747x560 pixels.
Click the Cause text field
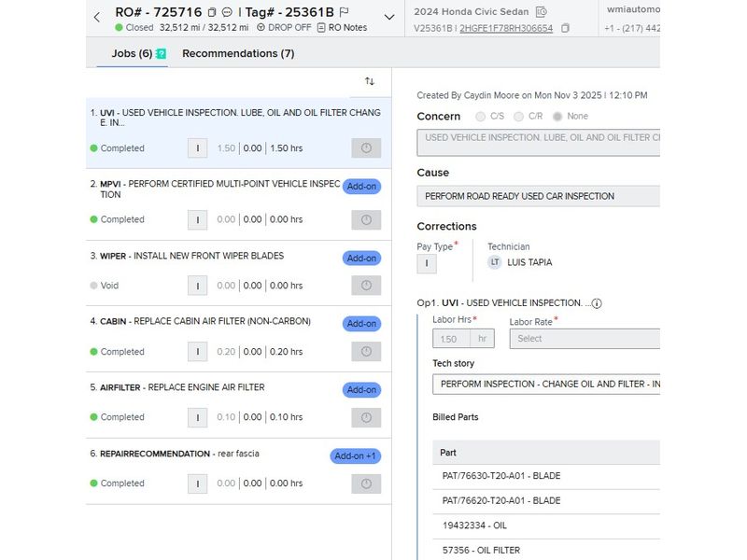538,196
